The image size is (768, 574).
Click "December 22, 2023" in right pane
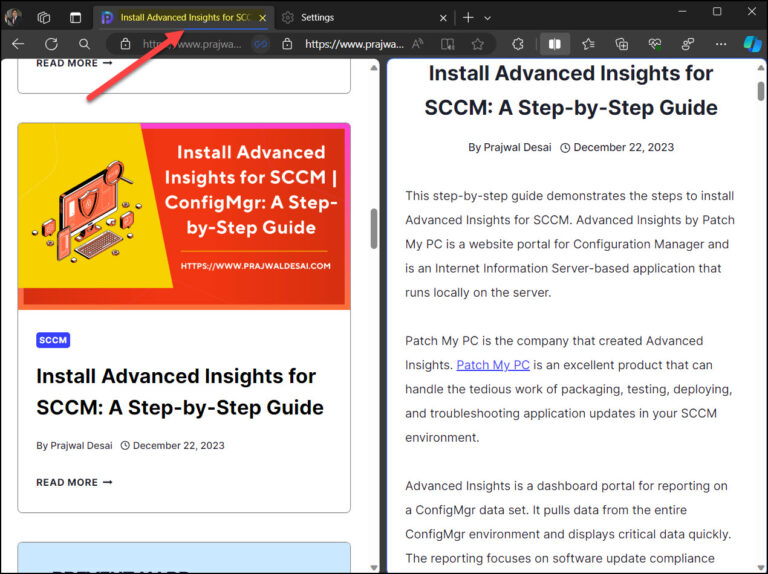pyautogui.click(x=624, y=147)
